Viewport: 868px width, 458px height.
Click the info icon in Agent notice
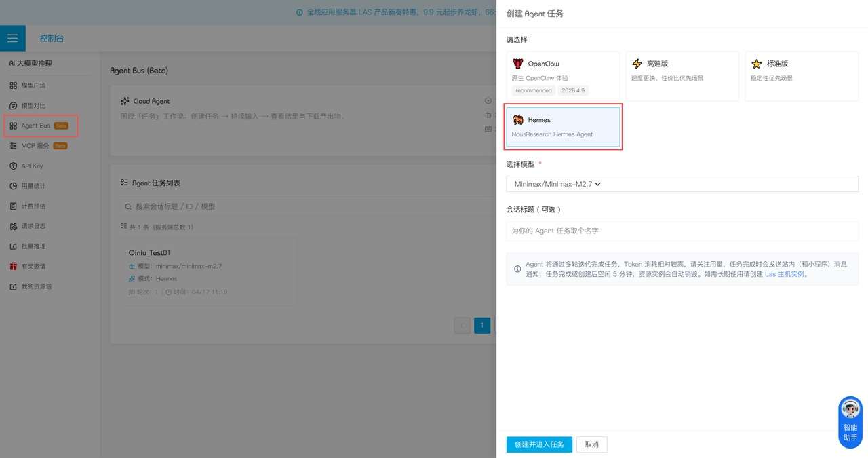pos(517,269)
